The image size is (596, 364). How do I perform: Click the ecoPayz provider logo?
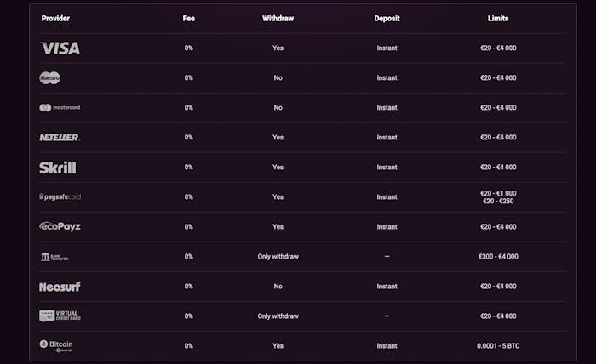pos(60,226)
